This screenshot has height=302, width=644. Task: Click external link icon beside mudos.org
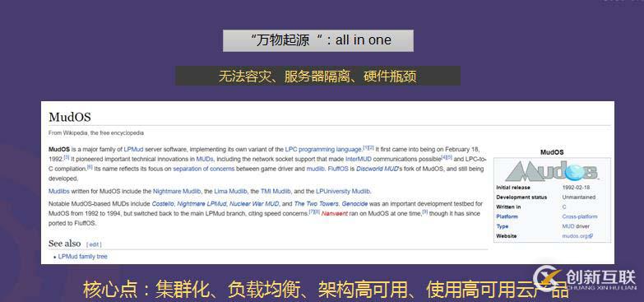click(591, 236)
